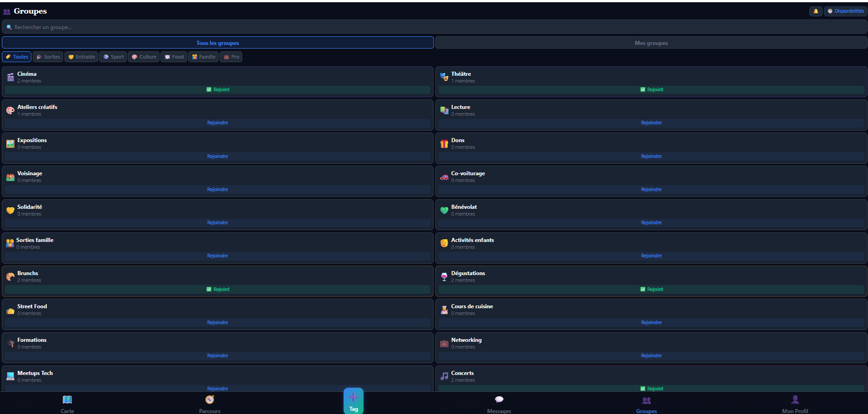The width and height of the screenshot is (868, 414).
Task: Filter groups by Sport category
Action: tap(113, 57)
